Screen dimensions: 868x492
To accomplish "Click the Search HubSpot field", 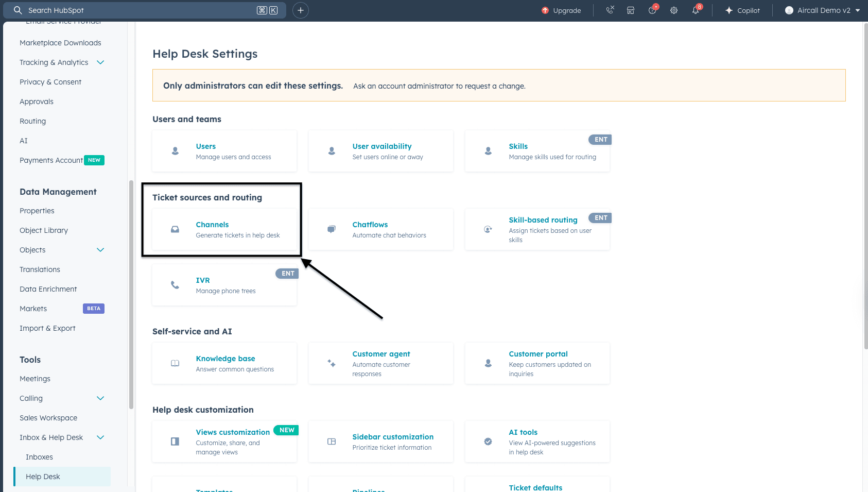I will (x=139, y=10).
